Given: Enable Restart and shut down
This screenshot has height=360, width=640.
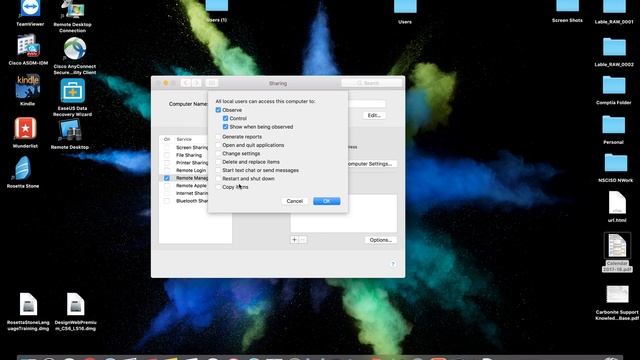Looking at the screenshot, I should (x=218, y=178).
